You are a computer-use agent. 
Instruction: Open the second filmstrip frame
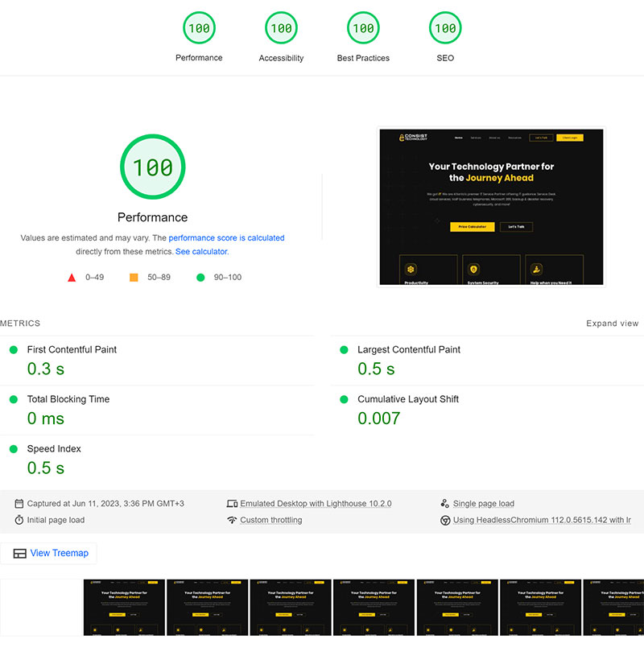coord(124,608)
